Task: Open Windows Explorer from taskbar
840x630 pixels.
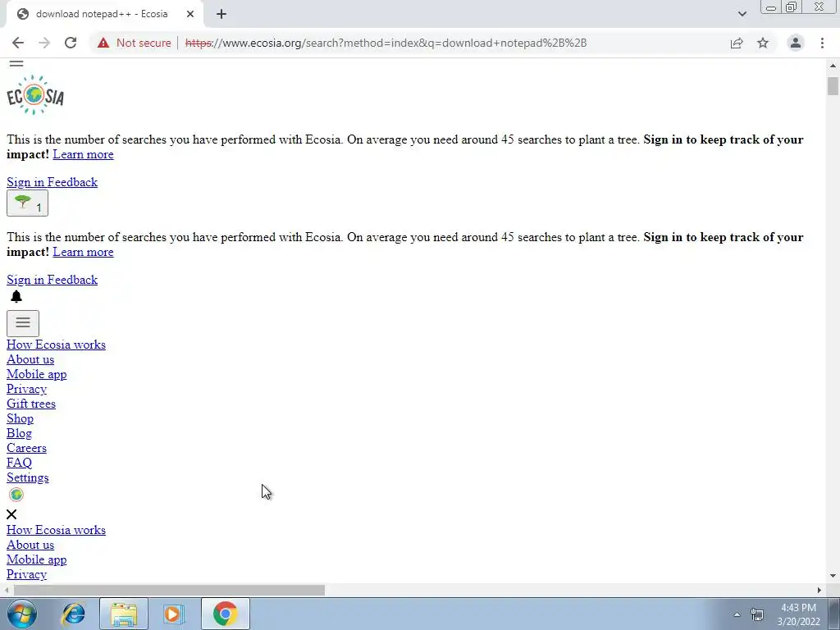Action: coord(124,614)
